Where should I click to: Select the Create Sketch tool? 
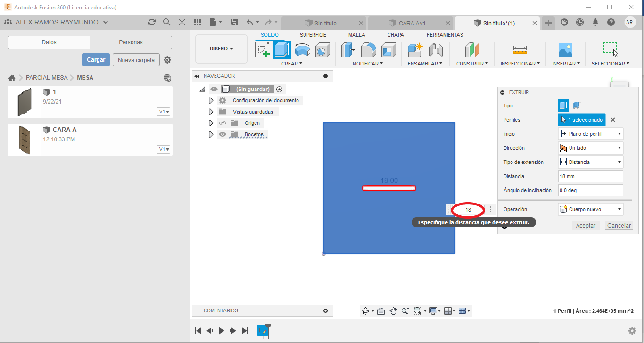pyautogui.click(x=262, y=50)
